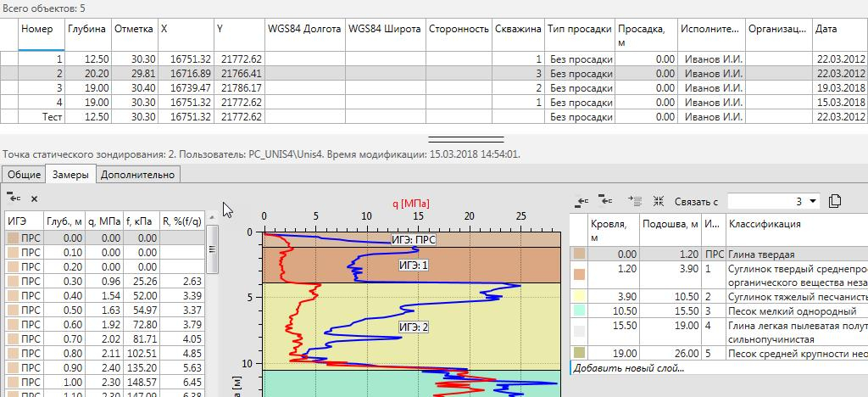Click the second insert-layer icon above the layers table
The width and height of the screenshot is (868, 397).
[606, 201]
